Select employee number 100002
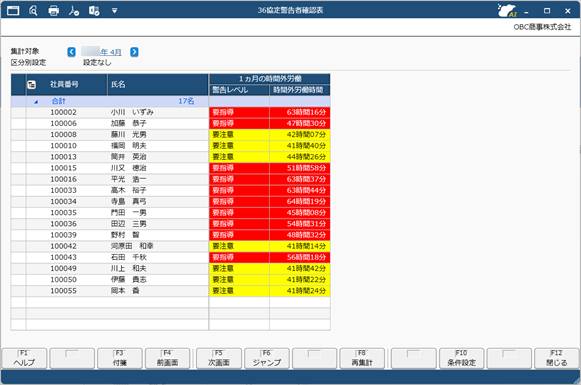The height and width of the screenshot is (385, 581). click(63, 112)
